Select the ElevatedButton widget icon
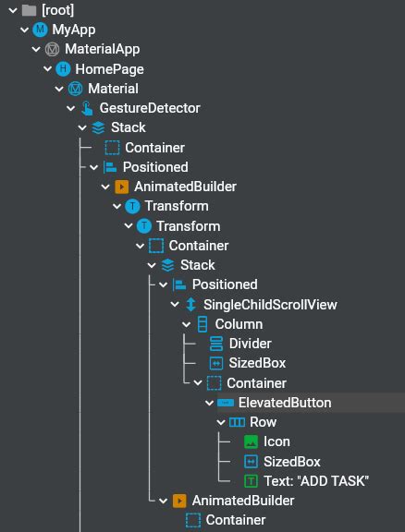Viewport: 405px width, 532px height. (226, 403)
